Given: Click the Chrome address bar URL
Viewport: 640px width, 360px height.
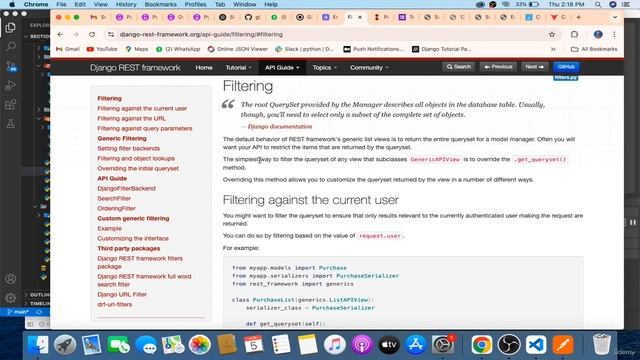Looking at the screenshot, I should click(201, 35).
